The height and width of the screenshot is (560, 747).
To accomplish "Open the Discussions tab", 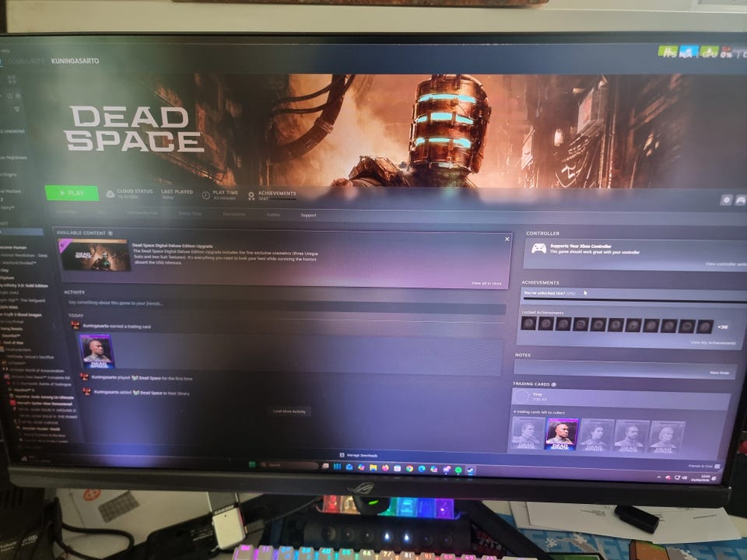I will coord(234,215).
